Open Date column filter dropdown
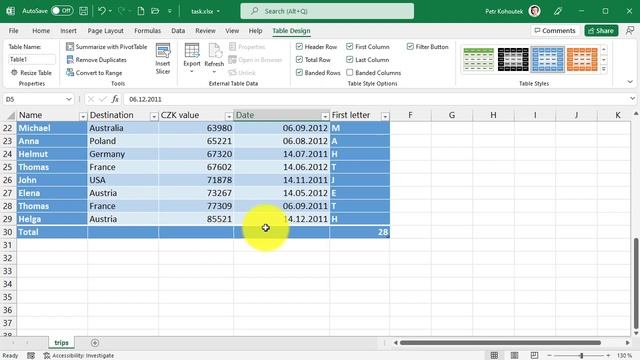The image size is (640, 360). pyautogui.click(x=325, y=116)
